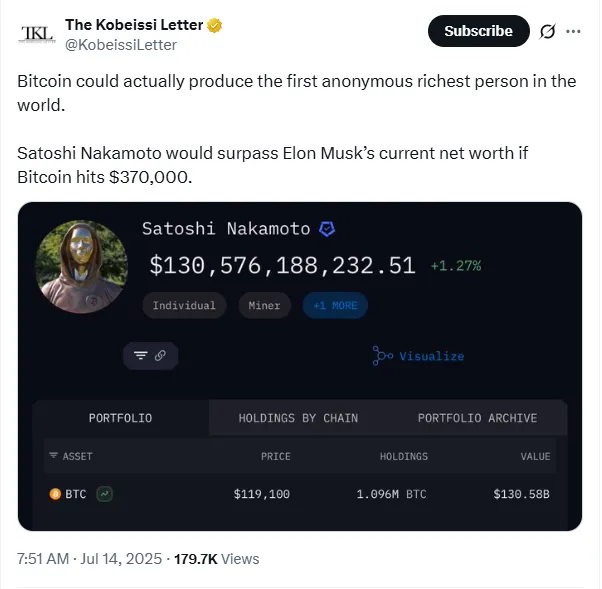Viewport: 602px width, 589px height.
Task: Select the Miner tag
Action: [264, 305]
